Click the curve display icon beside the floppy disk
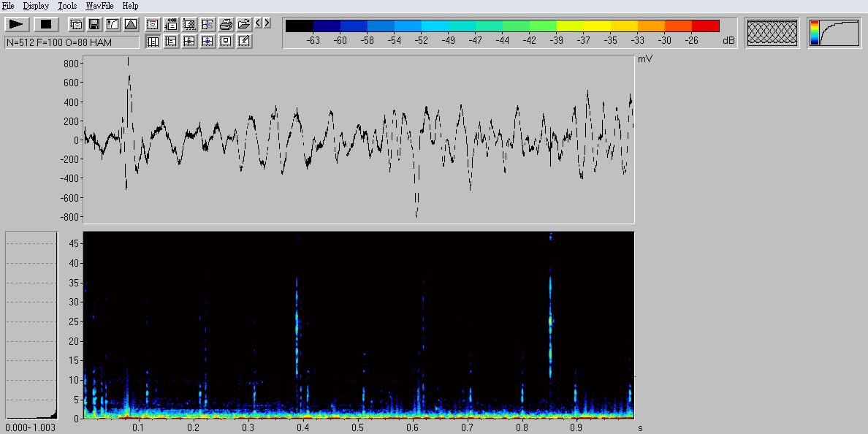The width and height of the screenshot is (868, 434). [112, 24]
